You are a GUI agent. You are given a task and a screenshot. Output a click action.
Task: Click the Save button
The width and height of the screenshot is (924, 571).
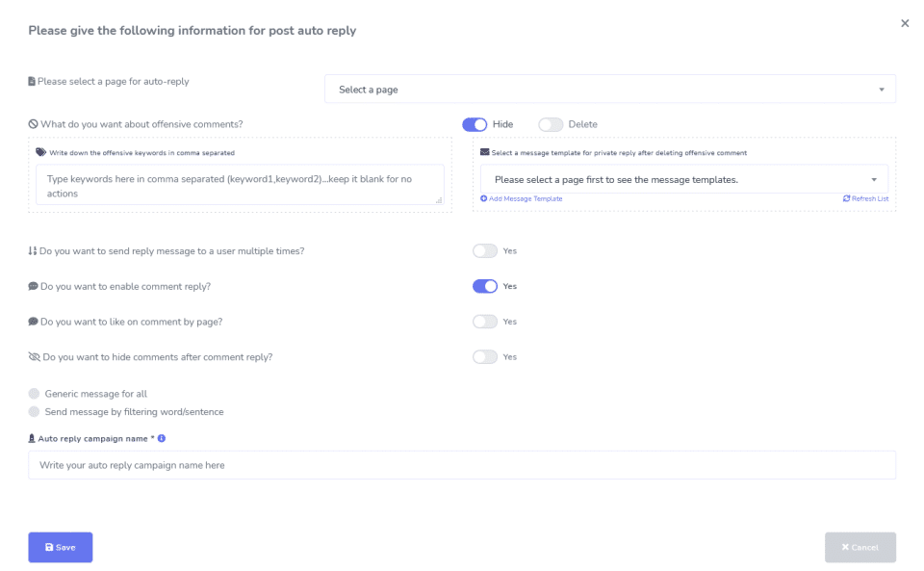61,547
